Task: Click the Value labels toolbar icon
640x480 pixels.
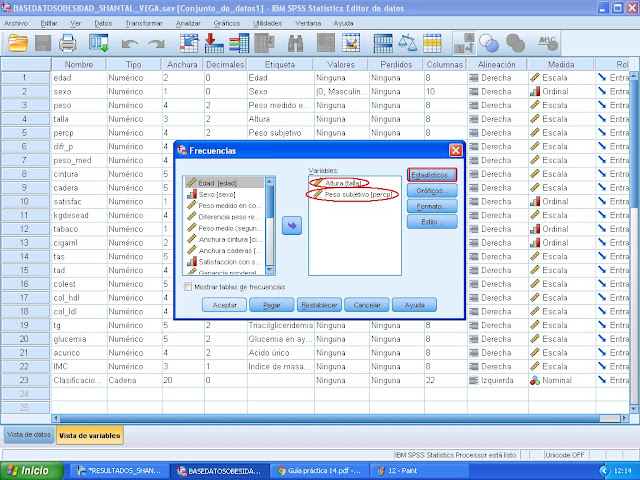Action: [464, 43]
